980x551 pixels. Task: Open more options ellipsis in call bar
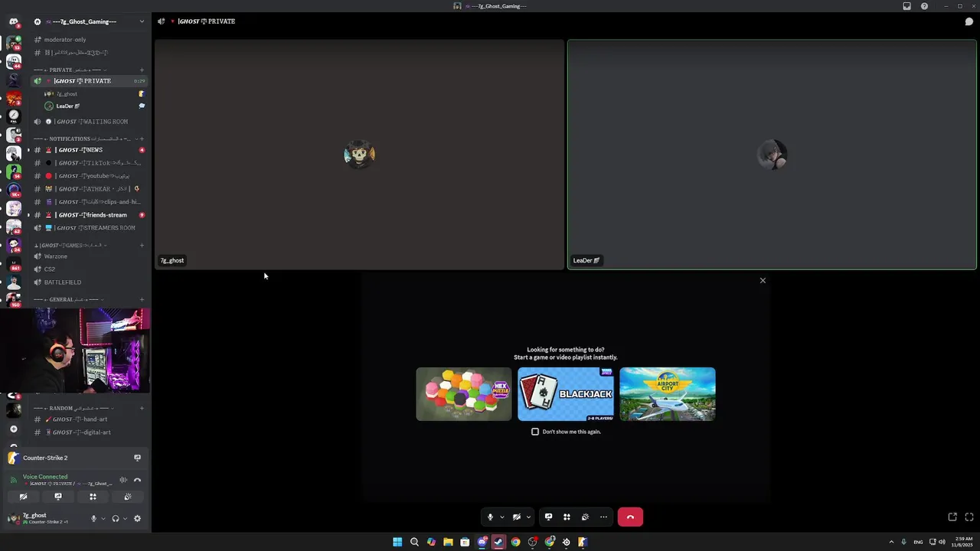603,517
